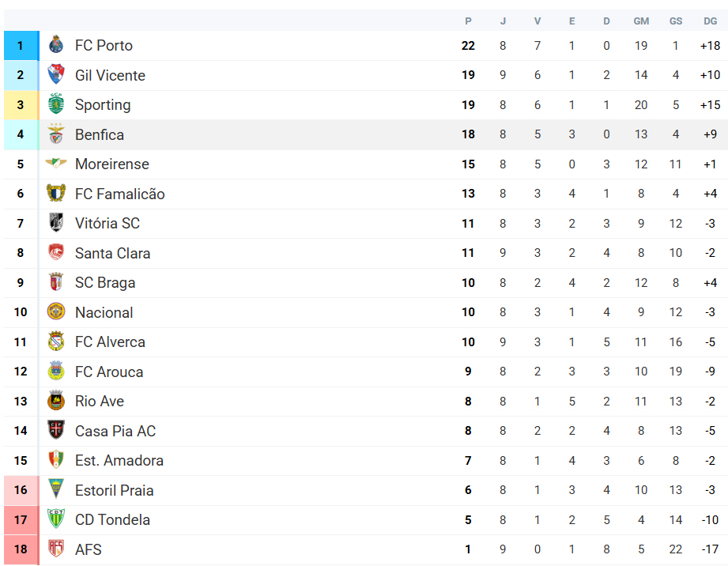Viewport: 728px width, 566px height.
Task: Click the Vitória SC crest
Action: pos(56,223)
